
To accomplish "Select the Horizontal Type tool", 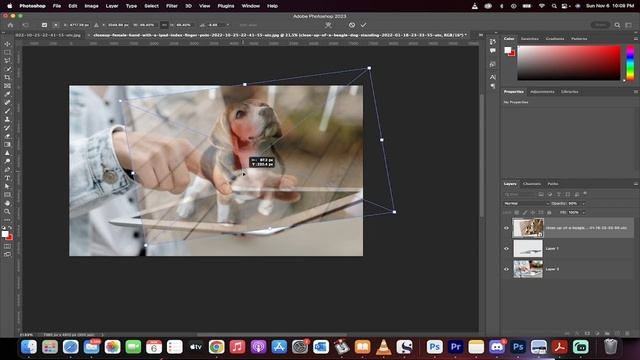I will (7, 178).
